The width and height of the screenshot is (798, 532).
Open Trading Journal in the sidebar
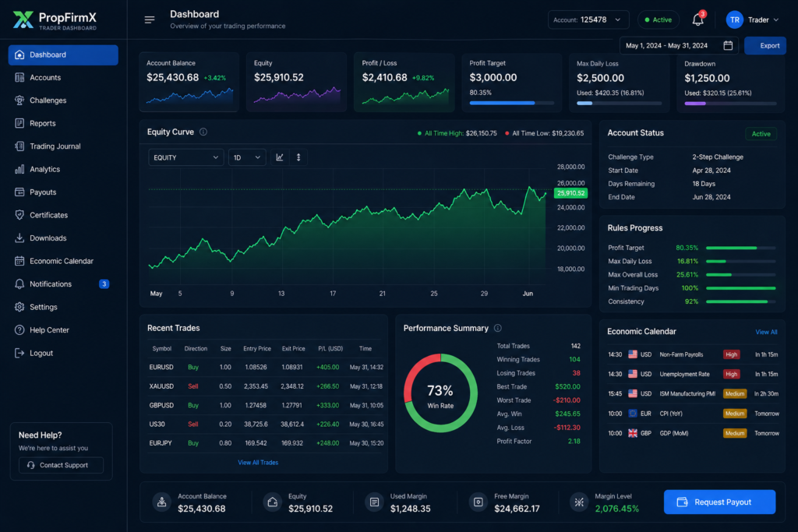tap(55, 146)
